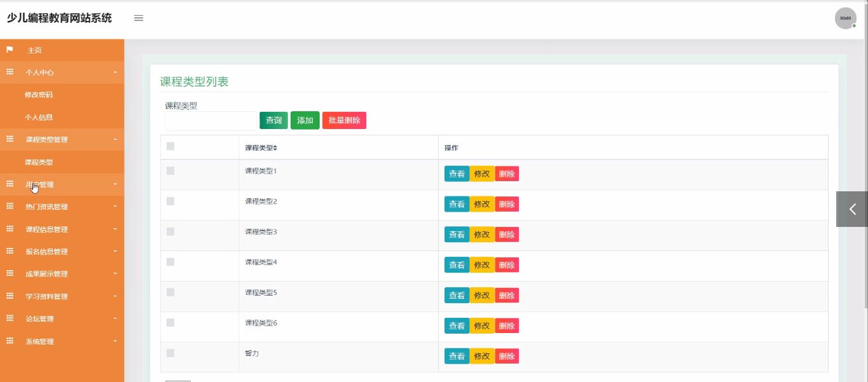Viewport: 868px width, 382px height.
Task: Open 修改密码 submenu item
Action: coord(39,95)
